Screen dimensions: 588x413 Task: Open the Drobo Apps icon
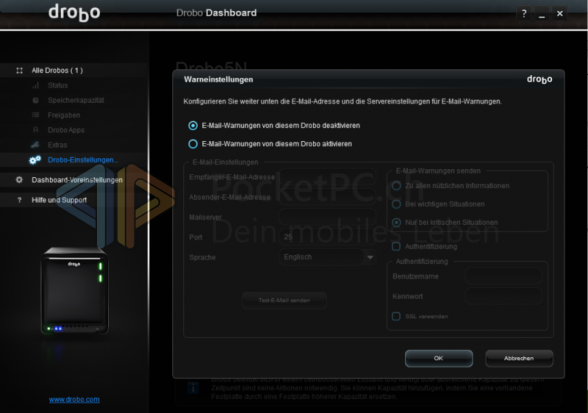pos(36,130)
